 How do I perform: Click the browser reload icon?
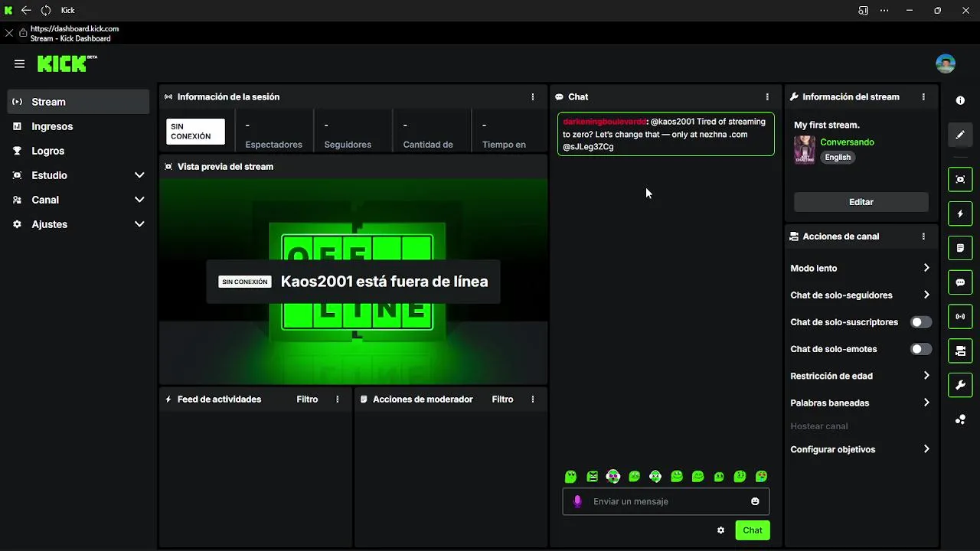[x=46, y=10]
